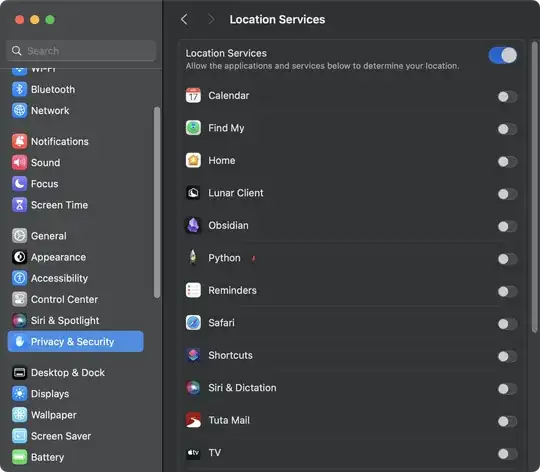Toggle Lunar Client location switch

pyautogui.click(x=507, y=194)
